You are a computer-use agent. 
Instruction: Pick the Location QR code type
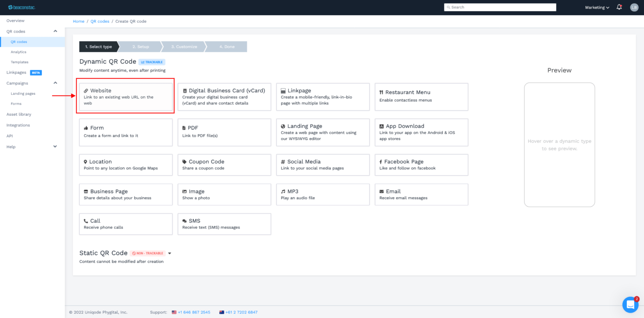[x=125, y=165]
